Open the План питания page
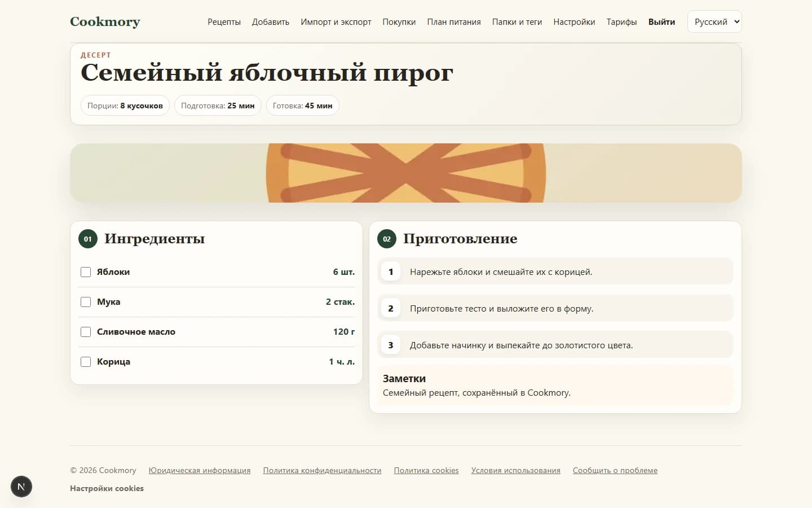 point(454,22)
